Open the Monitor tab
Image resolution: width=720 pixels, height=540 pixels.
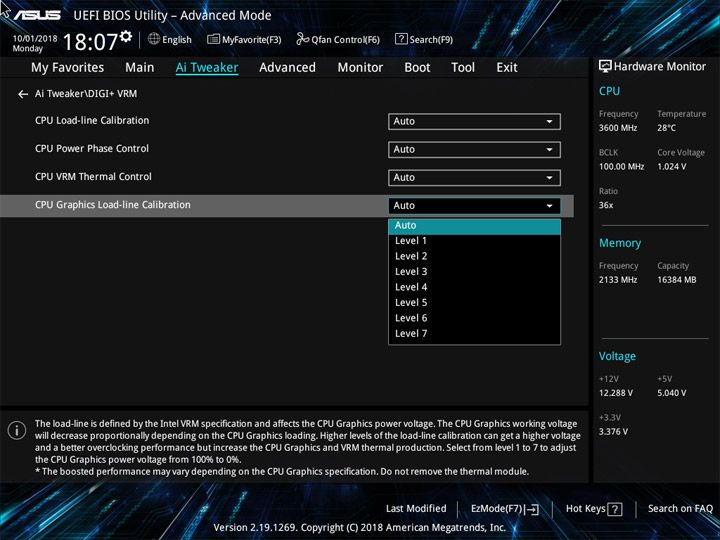click(x=360, y=68)
